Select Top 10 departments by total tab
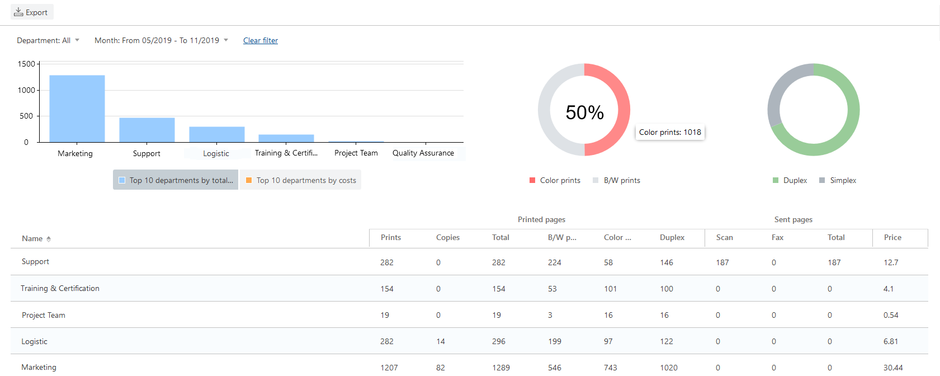The image size is (940, 376). [x=176, y=180]
